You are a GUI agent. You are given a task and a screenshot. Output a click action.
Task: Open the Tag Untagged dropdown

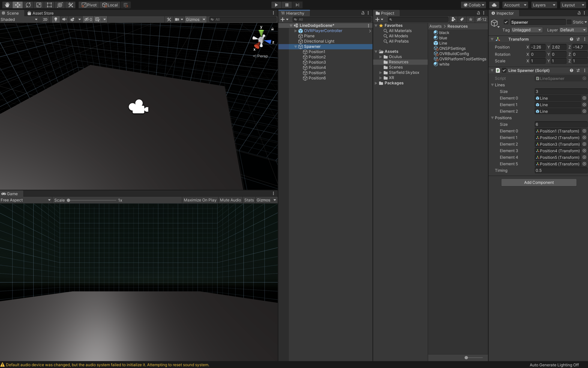[526, 30]
